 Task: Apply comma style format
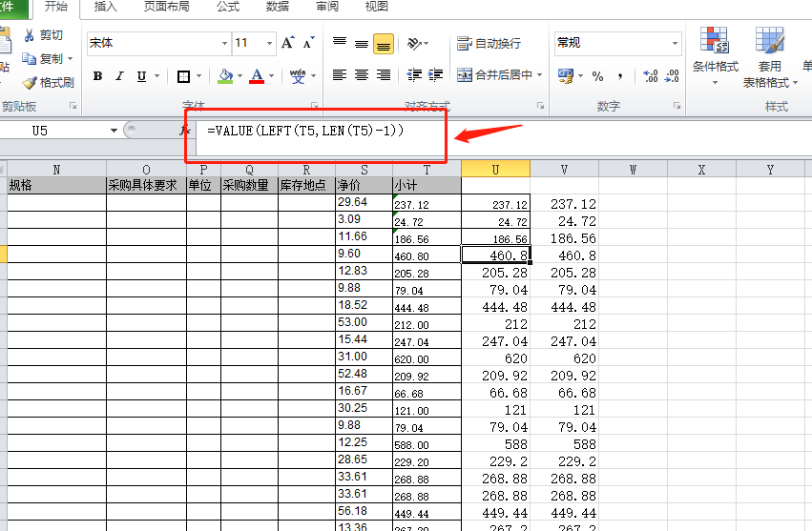pyautogui.click(x=619, y=76)
